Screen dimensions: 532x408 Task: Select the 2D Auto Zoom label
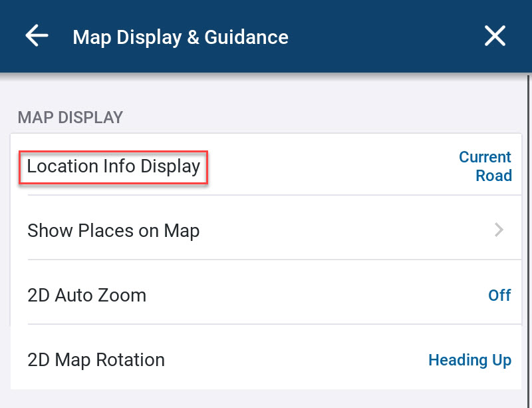click(86, 295)
